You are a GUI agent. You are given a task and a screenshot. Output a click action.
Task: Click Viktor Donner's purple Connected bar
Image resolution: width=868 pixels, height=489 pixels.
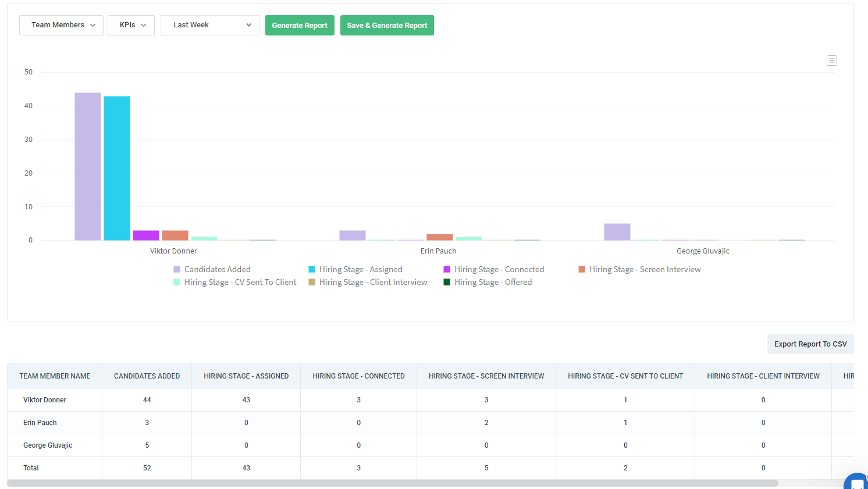pyautogui.click(x=146, y=235)
